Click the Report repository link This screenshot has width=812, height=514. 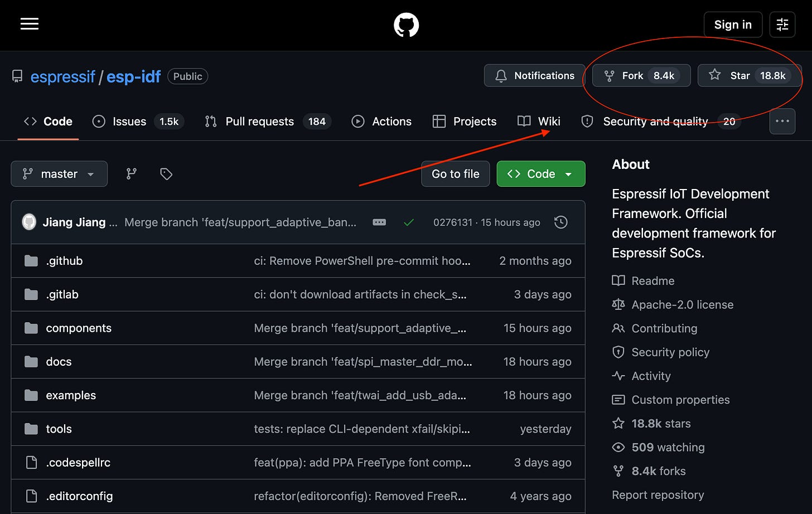658,495
